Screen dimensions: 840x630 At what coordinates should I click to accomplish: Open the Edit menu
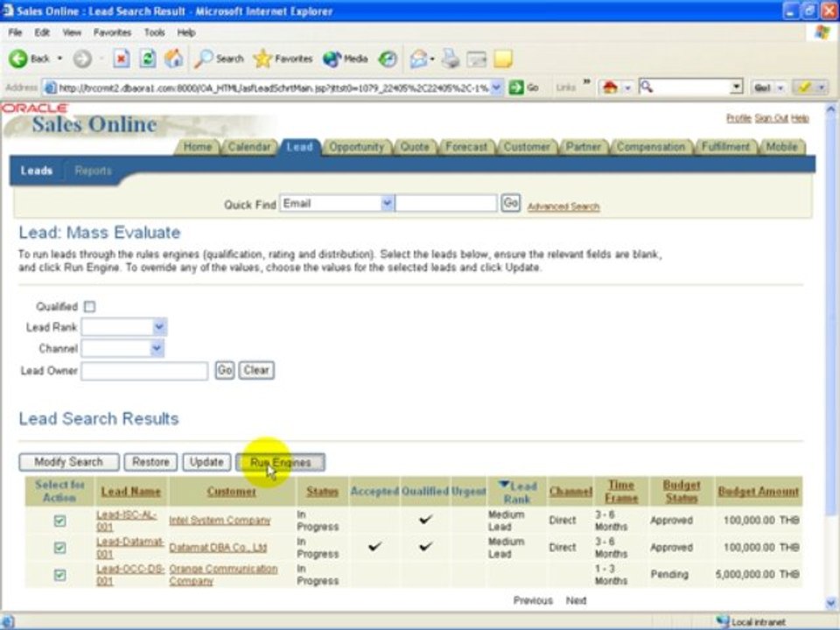pos(42,32)
